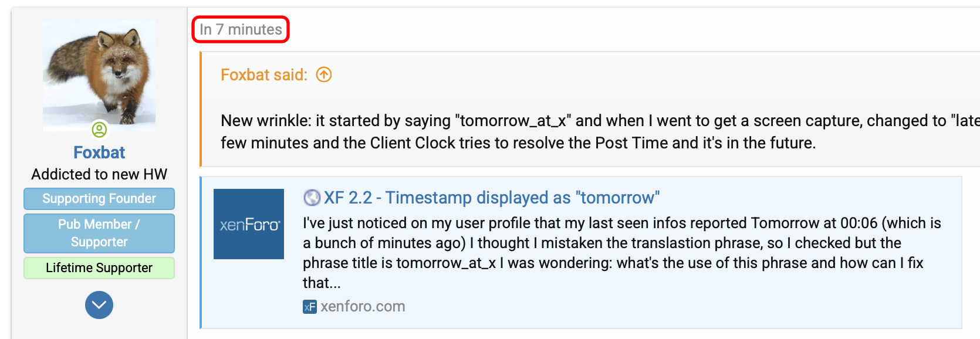
Task: Click the globe icon beside XF 2.2 title
Action: click(312, 198)
